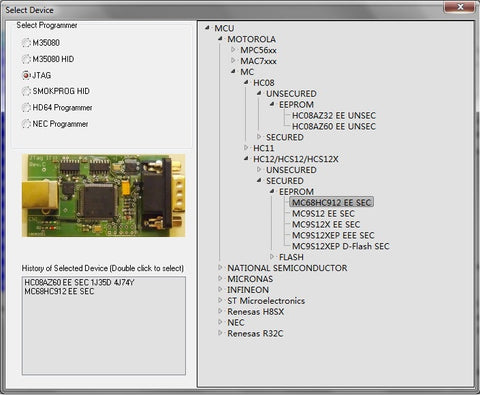Choose the M35080 HID programmer option
Screen dimensions: 480x395
coord(26,59)
